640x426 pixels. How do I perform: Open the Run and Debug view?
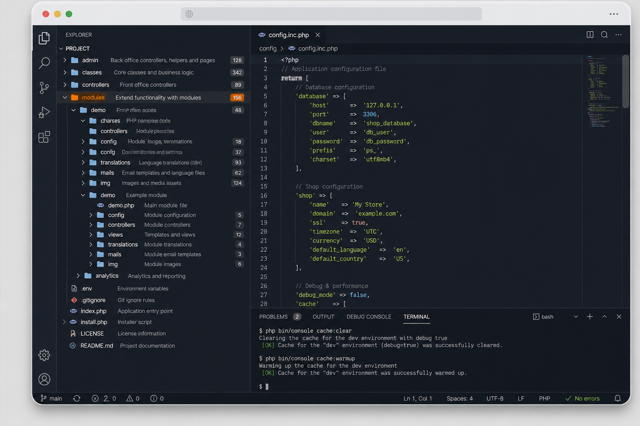click(x=44, y=112)
